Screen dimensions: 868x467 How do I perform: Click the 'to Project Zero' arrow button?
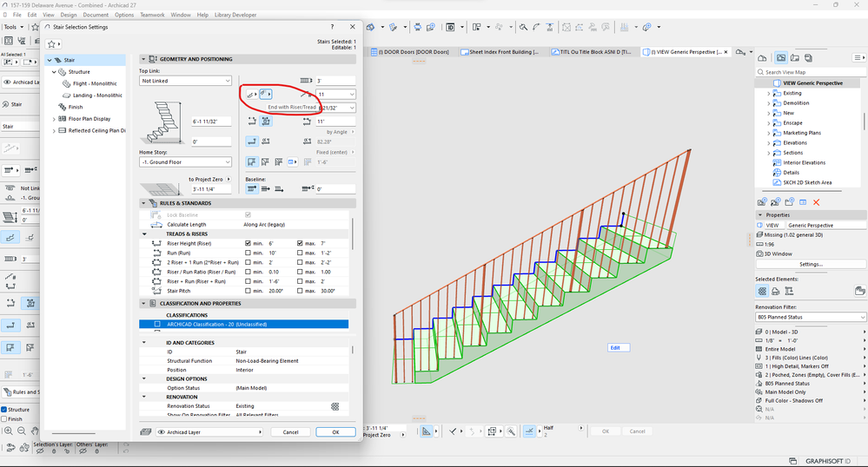point(229,180)
